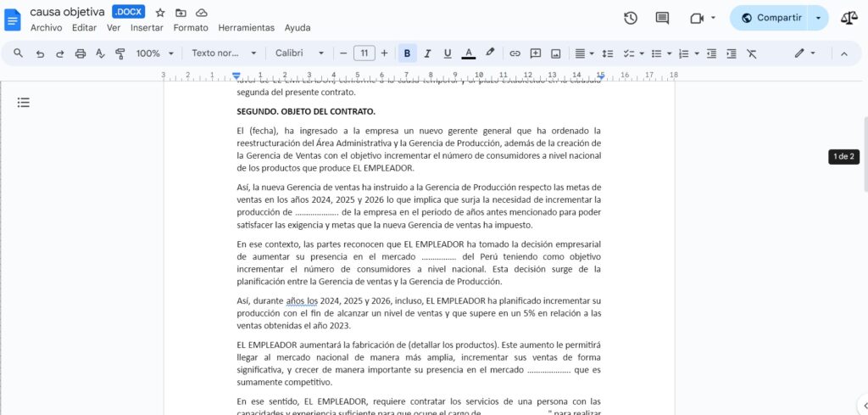Open the Google Docs home icon
Image resolution: width=868 pixels, height=415 pixels.
(12, 20)
